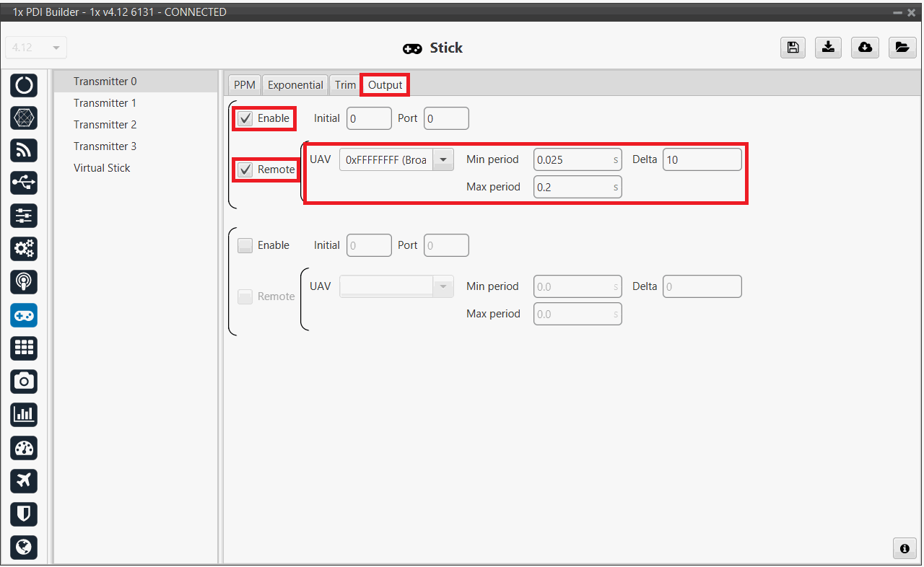Select Transmitter 2 in the list
Screen dimensions: 924x567
(105, 125)
